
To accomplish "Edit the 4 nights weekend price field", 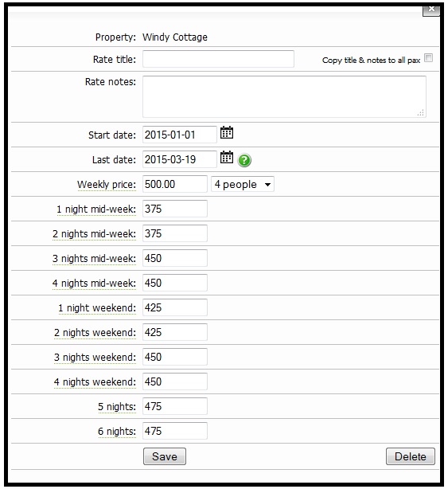I will pyautogui.click(x=175, y=381).
